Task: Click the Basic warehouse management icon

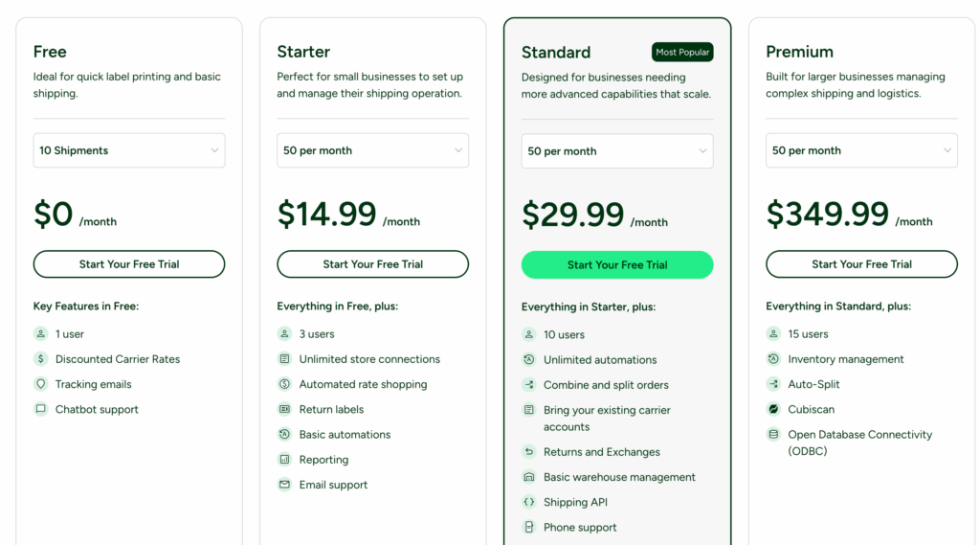Action: [528, 477]
